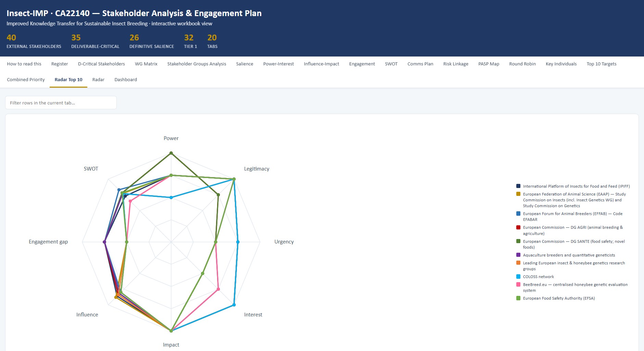Click the Interest axis label
The image size is (644, 351).
click(253, 315)
